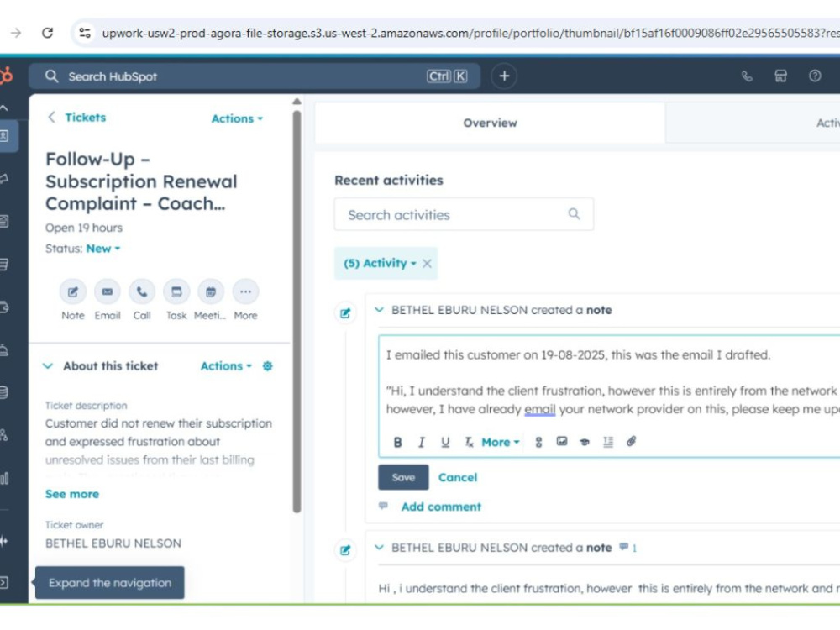Click Add comment under the note

click(x=441, y=507)
